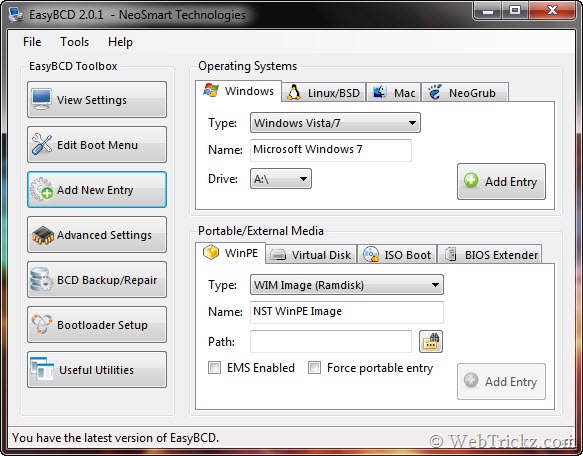
Task: Minimize the EasyBCD window
Action: (x=488, y=10)
